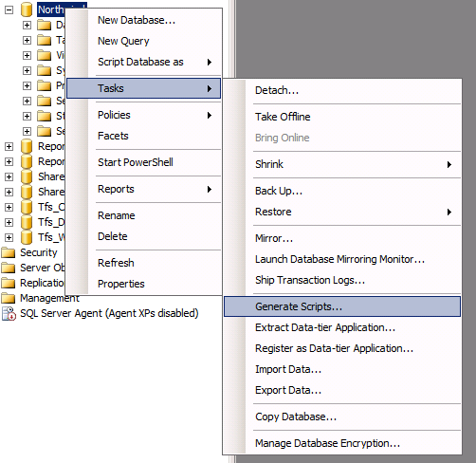The width and height of the screenshot is (476, 463).
Task: Expand the folder starting with "Pr"
Action: click(27, 85)
